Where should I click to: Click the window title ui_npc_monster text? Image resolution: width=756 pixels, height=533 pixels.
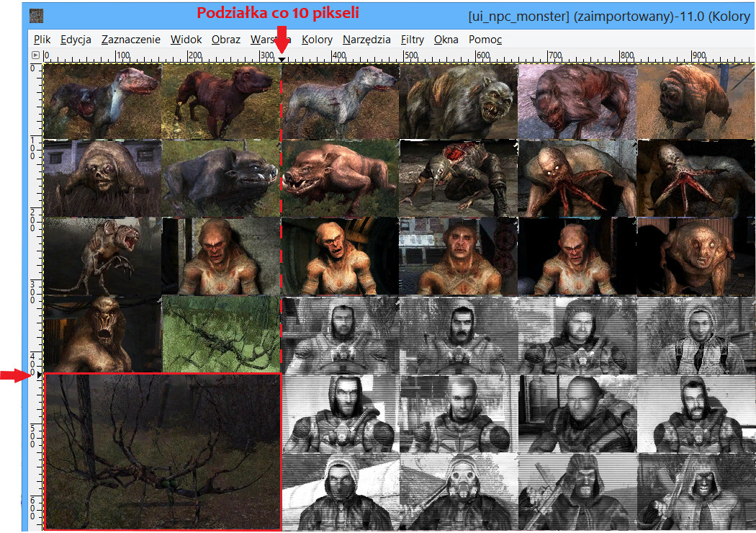[x=519, y=16]
